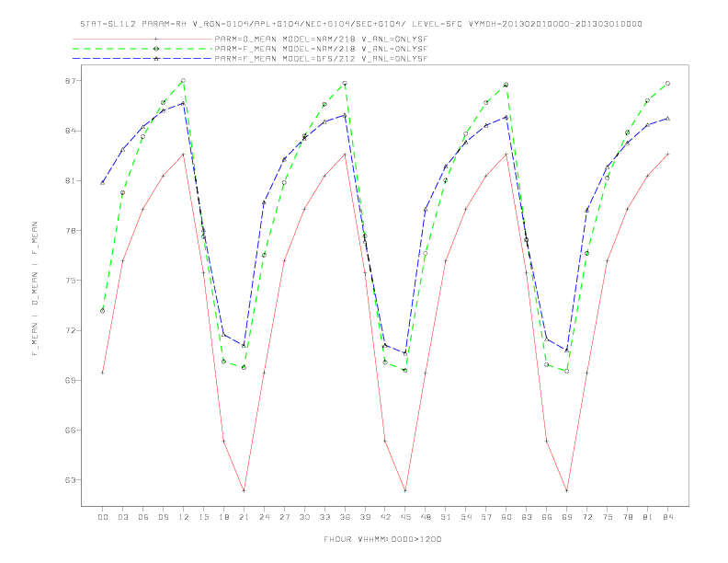Click x-axis tick label 78

[628, 517]
